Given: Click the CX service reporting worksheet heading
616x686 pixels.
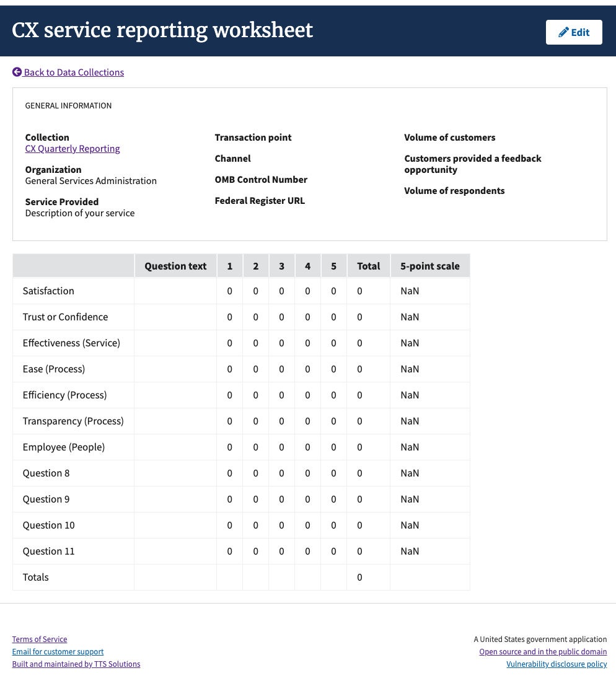Looking at the screenshot, I should click(162, 30).
